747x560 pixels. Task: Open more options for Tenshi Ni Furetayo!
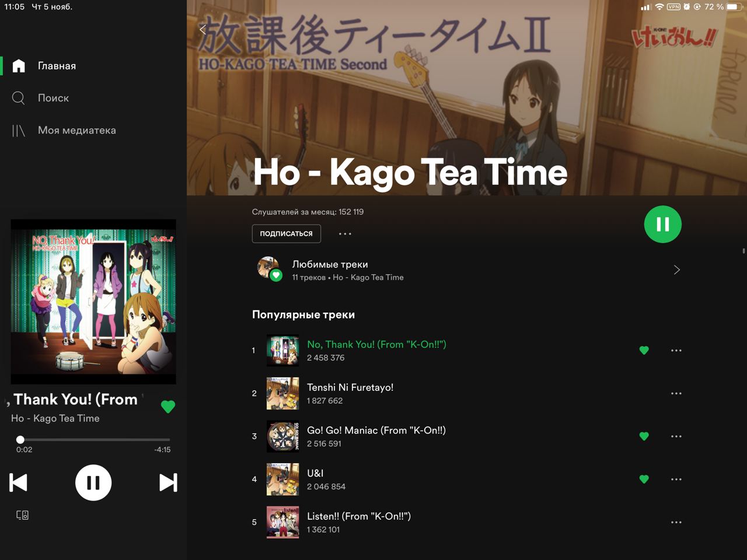click(676, 394)
